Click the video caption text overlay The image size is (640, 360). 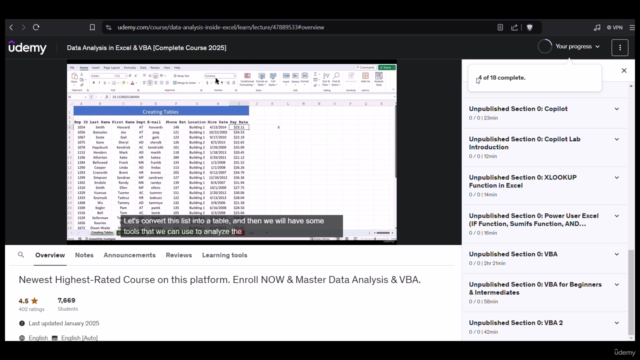pyautogui.click(x=231, y=226)
